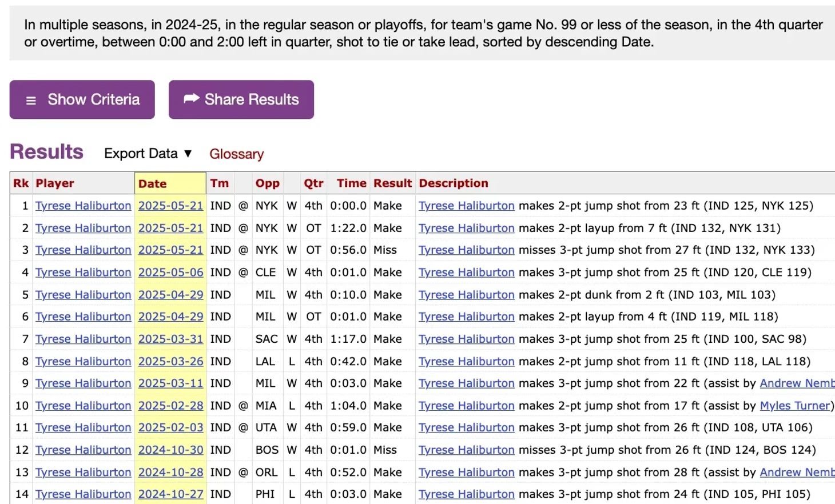Sort by the Qtr column header
The width and height of the screenshot is (835, 504).
point(313,183)
